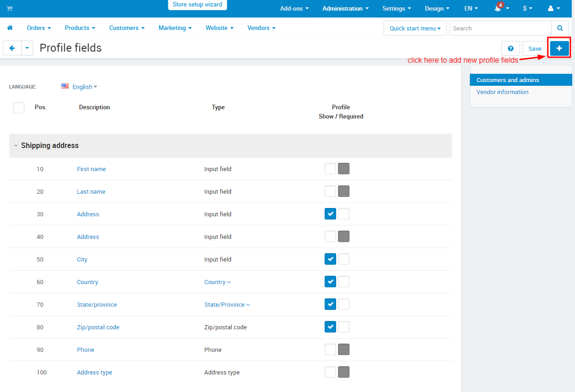Screen dimensions: 575x392
Task: Check Required checkbox for Country
Action: point(344,282)
